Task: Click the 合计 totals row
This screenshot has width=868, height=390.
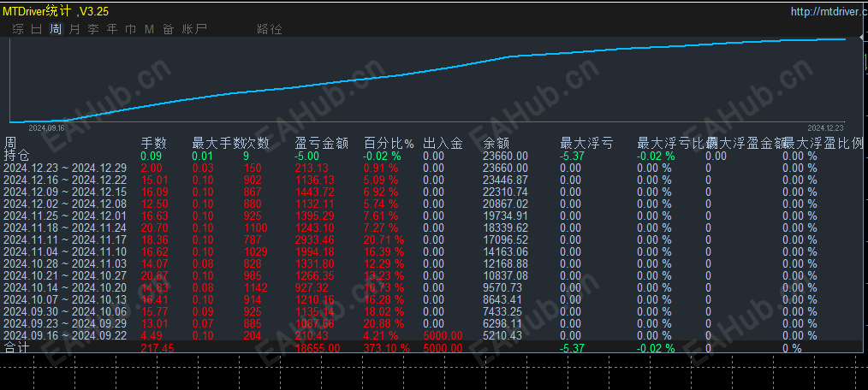Action: [x=433, y=348]
